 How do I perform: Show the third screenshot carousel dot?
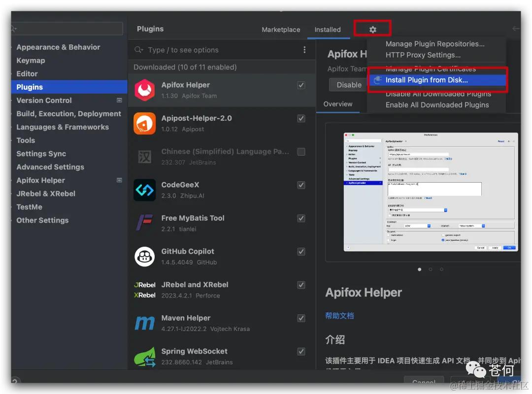[x=441, y=269]
